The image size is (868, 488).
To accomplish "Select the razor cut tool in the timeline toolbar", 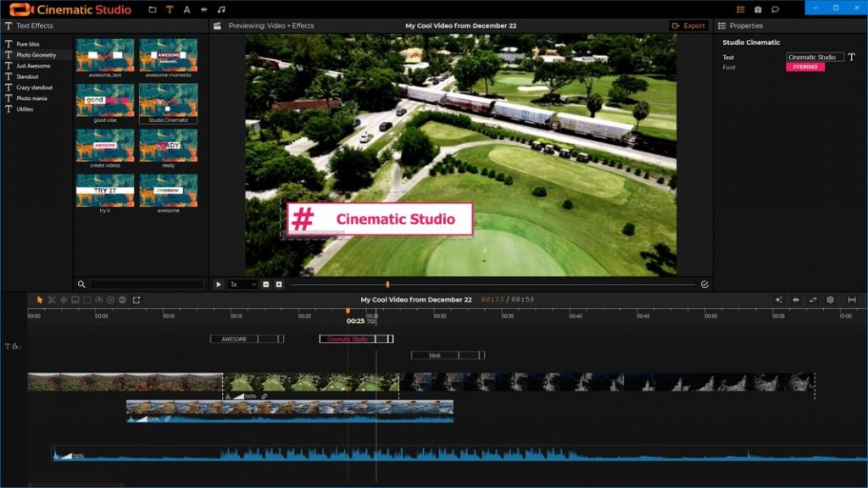I will (x=52, y=300).
